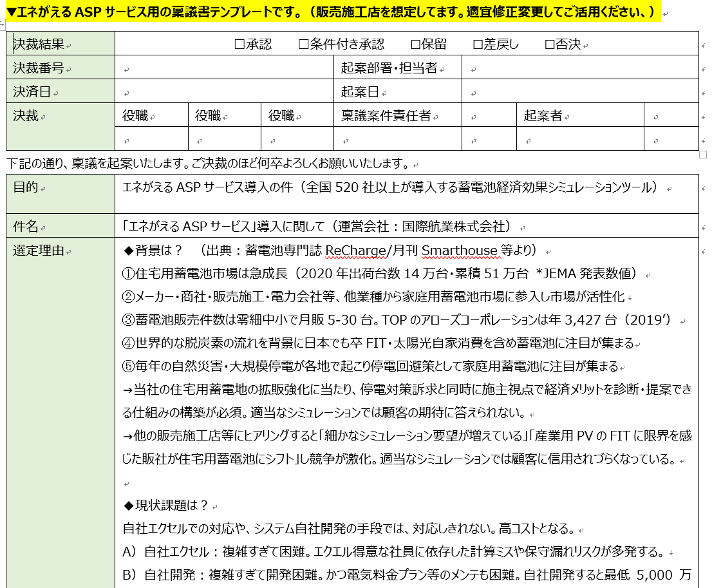Click line A）自社エクセル：複雑すぎて困難
This screenshot has width=712, height=588.
393,551
